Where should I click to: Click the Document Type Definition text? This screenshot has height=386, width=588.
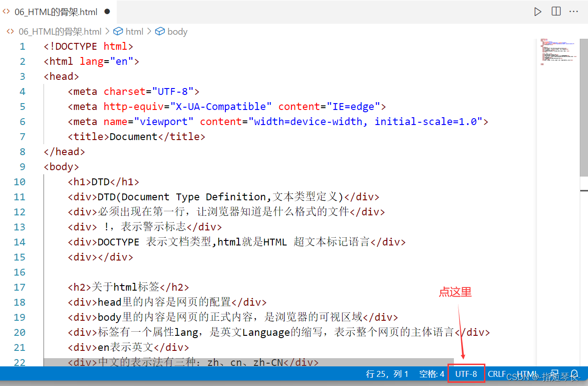(x=194, y=197)
